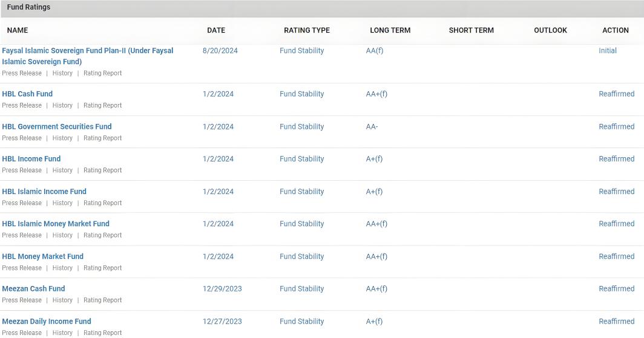Viewport: 644px width, 338px height.
Task: Open Press Release under HBL Government Securities Fund
Action: [22, 138]
